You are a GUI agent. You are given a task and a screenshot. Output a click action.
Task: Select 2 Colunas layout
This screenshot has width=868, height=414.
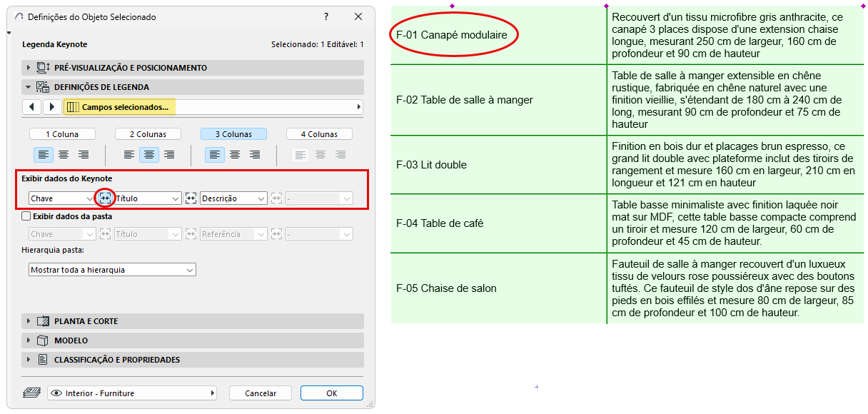(x=148, y=134)
